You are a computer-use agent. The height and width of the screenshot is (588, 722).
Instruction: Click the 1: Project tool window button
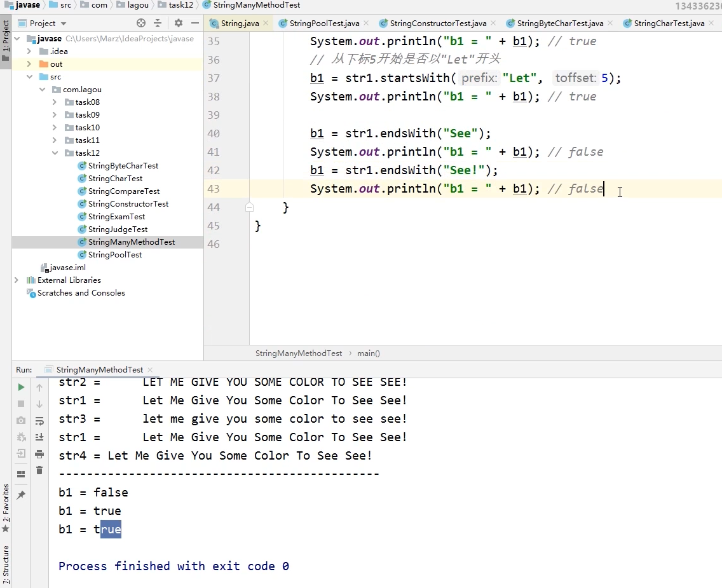[6, 42]
